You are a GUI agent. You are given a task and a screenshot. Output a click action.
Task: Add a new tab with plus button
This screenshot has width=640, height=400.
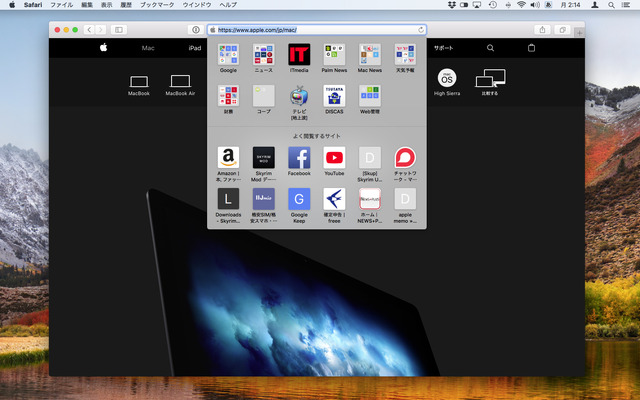pos(579,33)
